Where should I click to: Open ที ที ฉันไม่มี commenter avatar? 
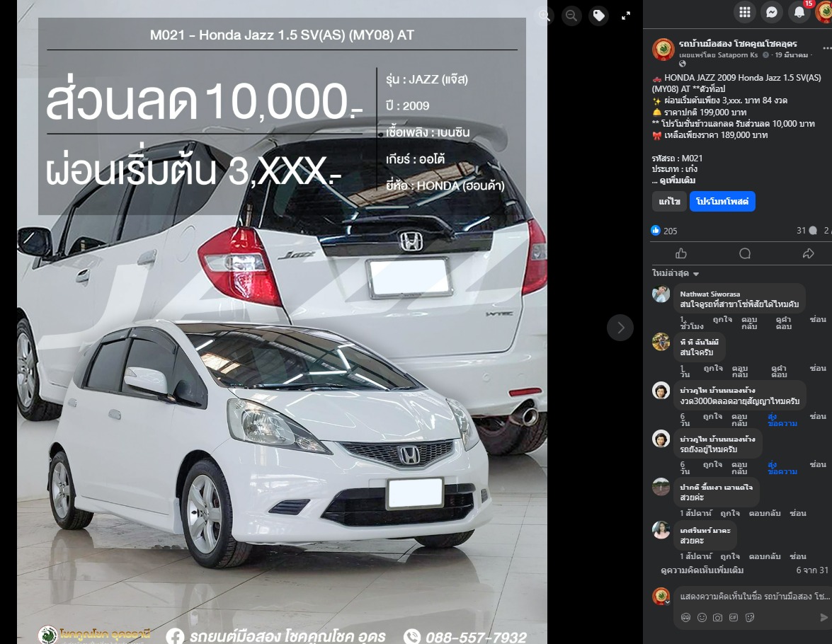click(x=661, y=342)
